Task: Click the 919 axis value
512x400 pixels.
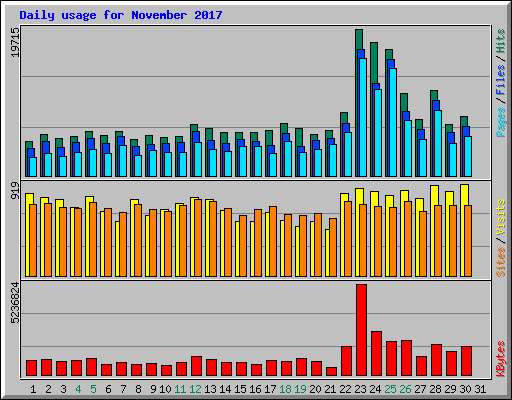Action: (15, 191)
